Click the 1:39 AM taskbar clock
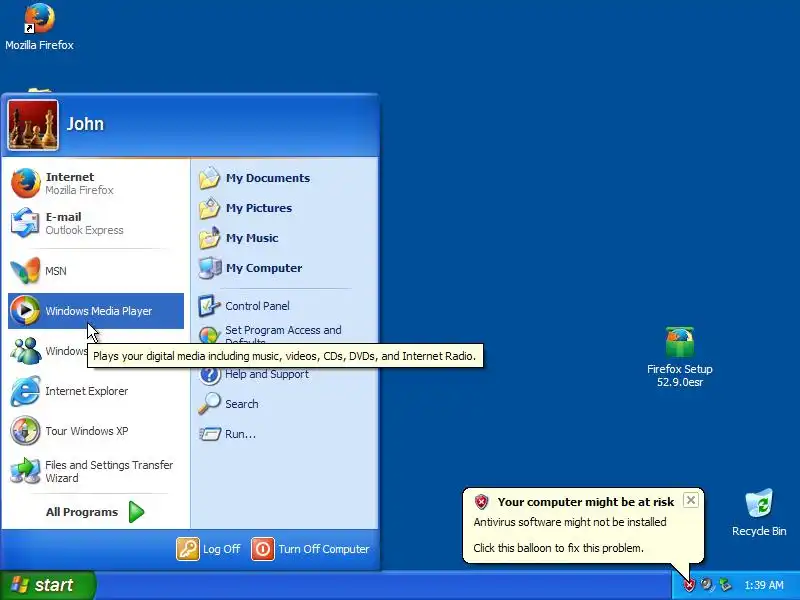 (x=764, y=585)
